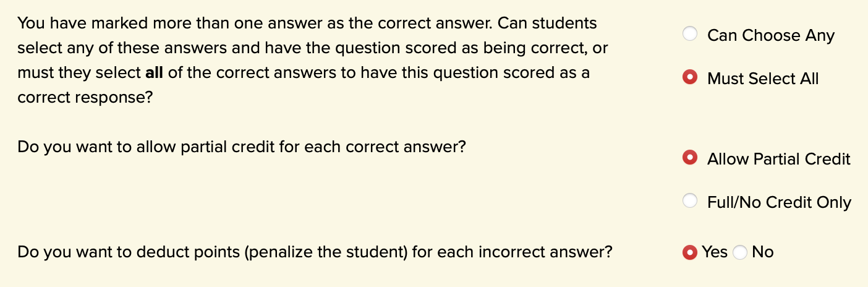
Task: Select the Yes radio button for deducting points
Action: pyautogui.click(x=690, y=252)
